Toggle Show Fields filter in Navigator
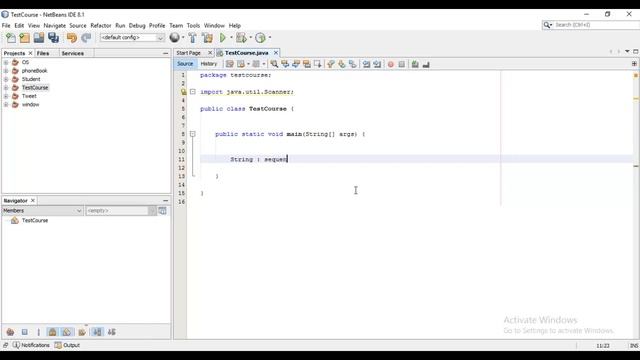This screenshot has height=360, width=640. (24, 332)
